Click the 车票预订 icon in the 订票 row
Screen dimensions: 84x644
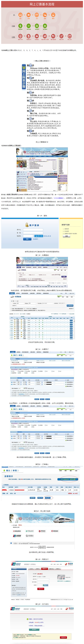37,36
